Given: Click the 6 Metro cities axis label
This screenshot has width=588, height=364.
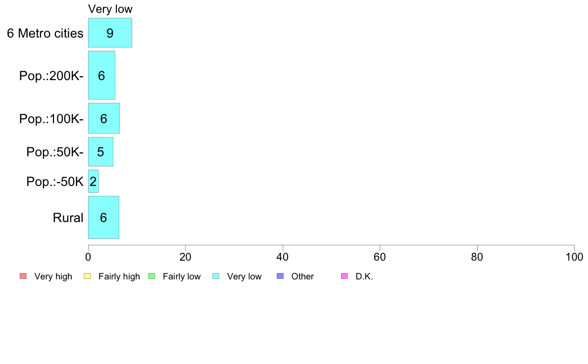Looking at the screenshot, I should tap(45, 33).
